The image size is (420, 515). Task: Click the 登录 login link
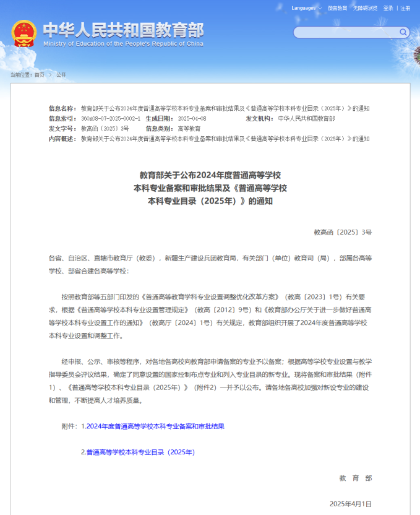point(388,8)
